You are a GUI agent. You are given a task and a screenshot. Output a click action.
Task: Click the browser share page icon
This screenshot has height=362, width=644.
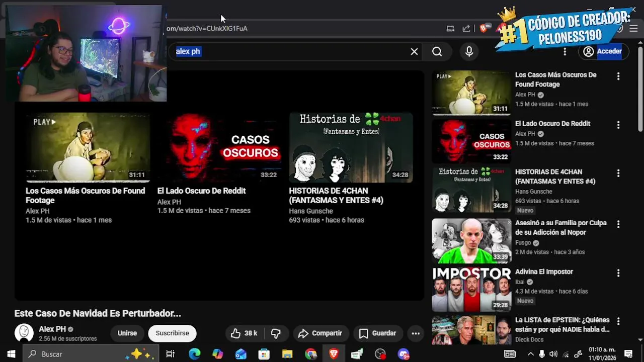tap(466, 29)
